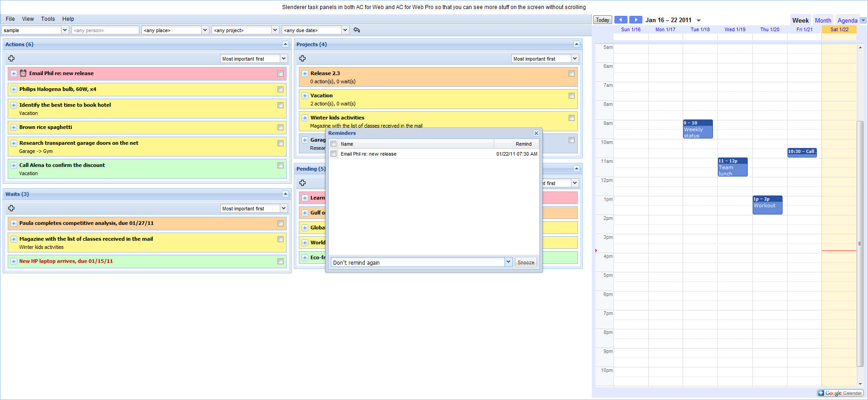868x400 pixels.
Task: Expand the Winter kids activities project
Action: 305,118
